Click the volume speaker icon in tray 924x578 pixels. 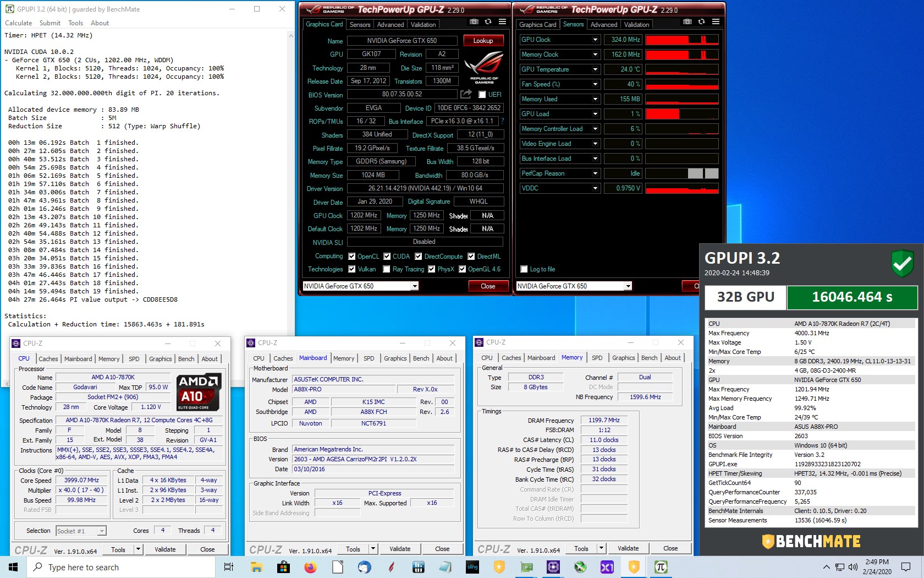pyautogui.click(x=853, y=567)
